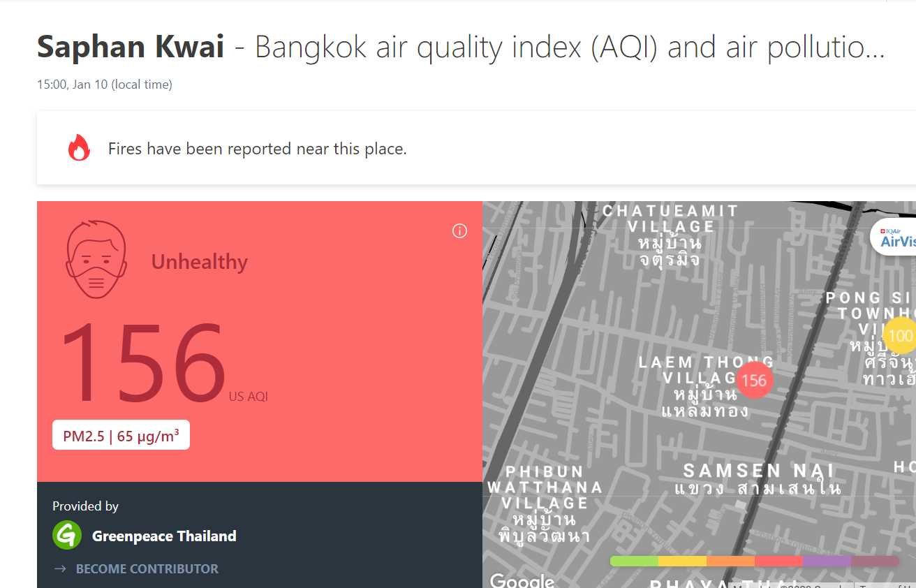Screen dimensions: 916x588
Task: Click the face mask icon
Action: (96, 260)
